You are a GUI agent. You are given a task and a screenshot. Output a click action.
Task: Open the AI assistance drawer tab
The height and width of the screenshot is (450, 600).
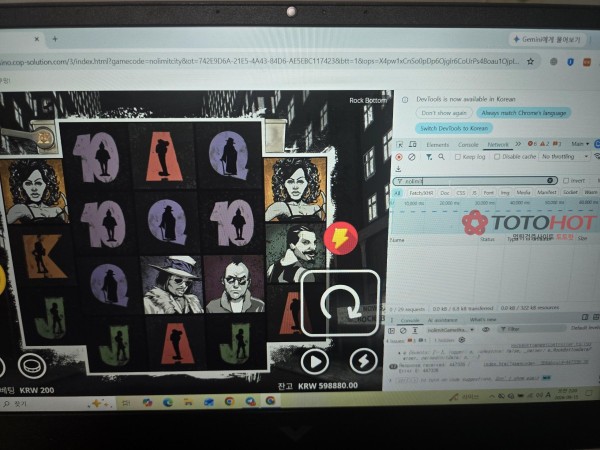[x=443, y=320]
